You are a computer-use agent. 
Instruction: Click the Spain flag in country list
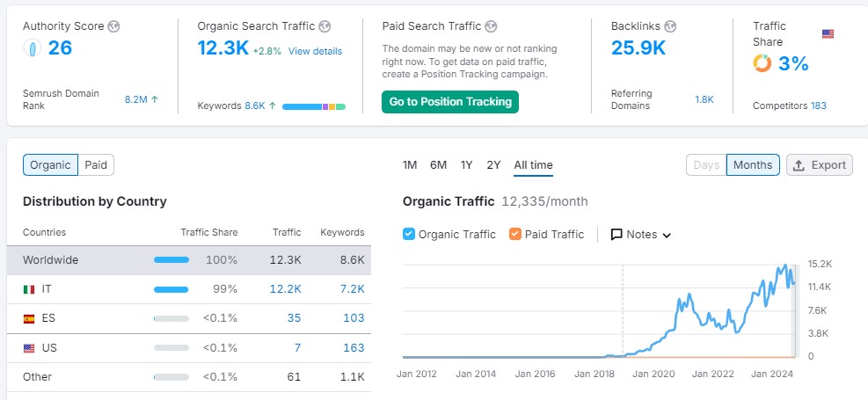[x=29, y=318]
